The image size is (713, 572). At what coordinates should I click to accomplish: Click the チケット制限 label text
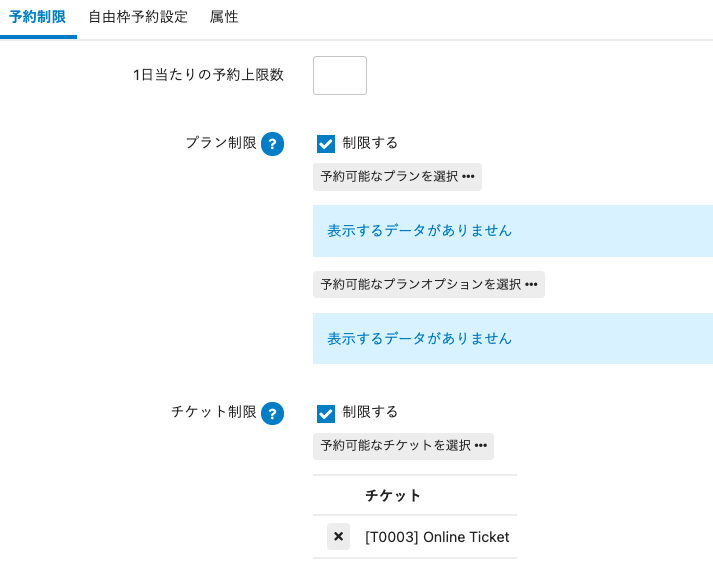(214, 412)
